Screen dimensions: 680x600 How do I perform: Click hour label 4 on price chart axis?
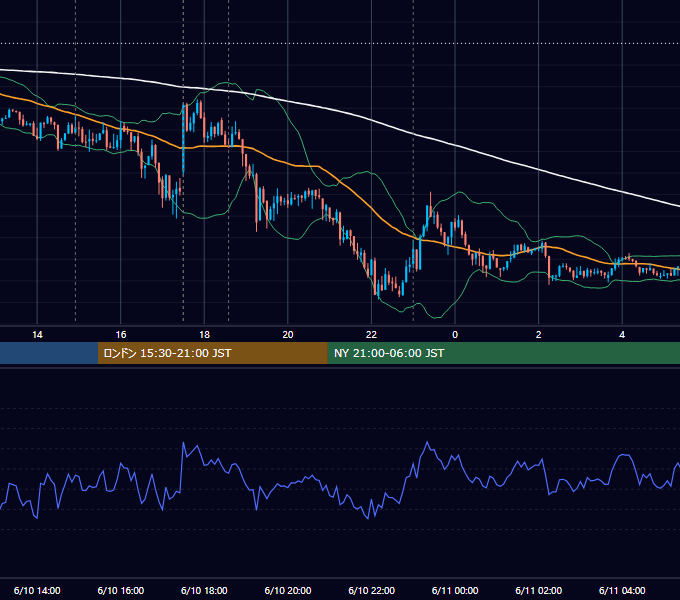click(x=622, y=335)
